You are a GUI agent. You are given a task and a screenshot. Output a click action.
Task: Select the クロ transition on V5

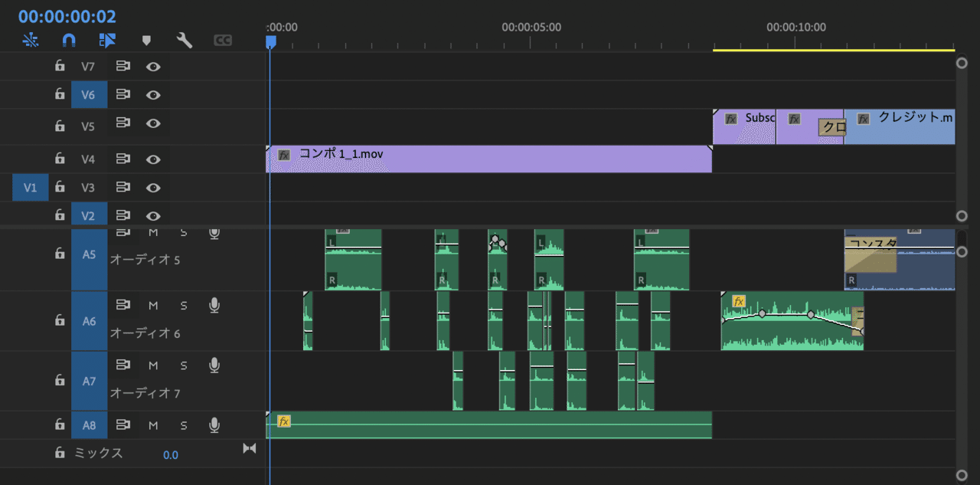[832, 127]
